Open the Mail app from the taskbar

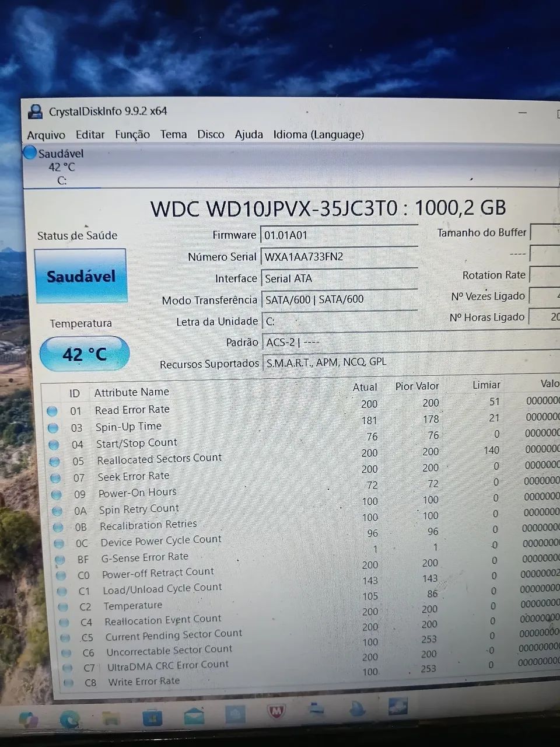(x=194, y=715)
